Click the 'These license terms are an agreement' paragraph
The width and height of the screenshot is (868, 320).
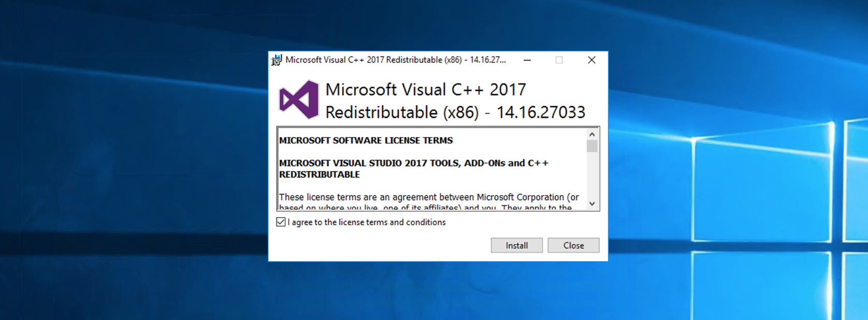(429, 197)
